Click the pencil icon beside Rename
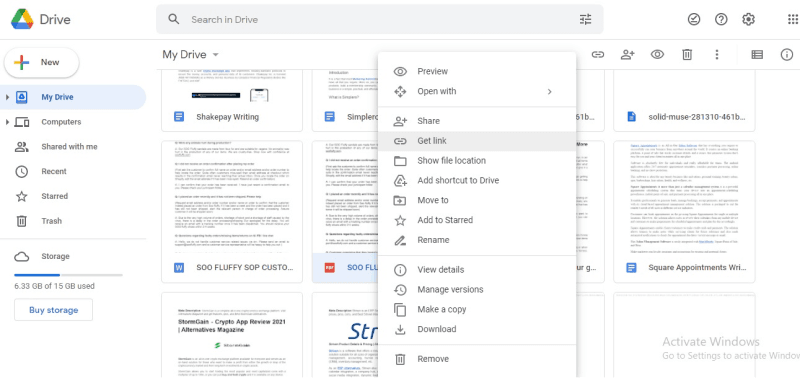The image size is (800, 378). 400,240
